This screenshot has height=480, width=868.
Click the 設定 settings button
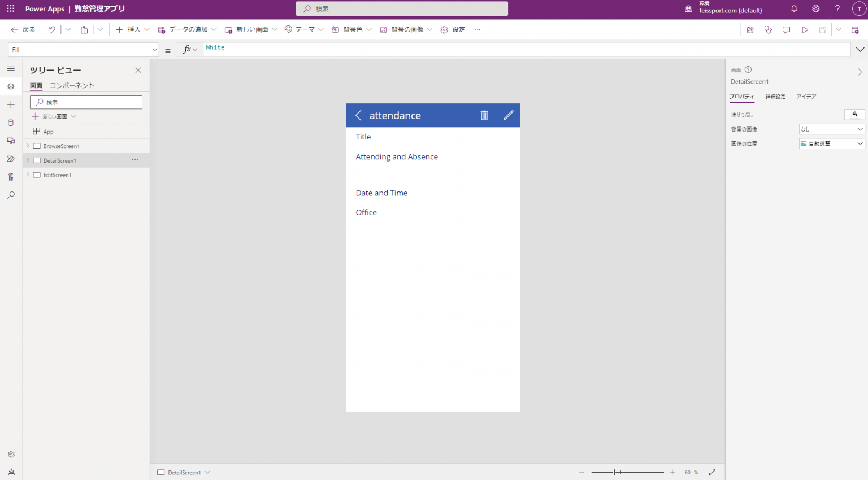coord(453,30)
